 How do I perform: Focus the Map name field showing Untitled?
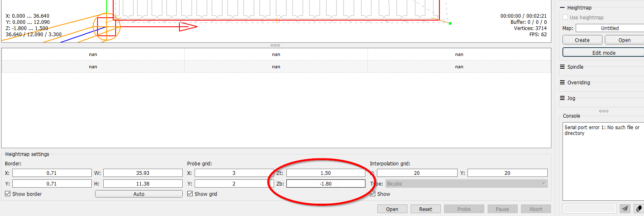[x=610, y=28]
